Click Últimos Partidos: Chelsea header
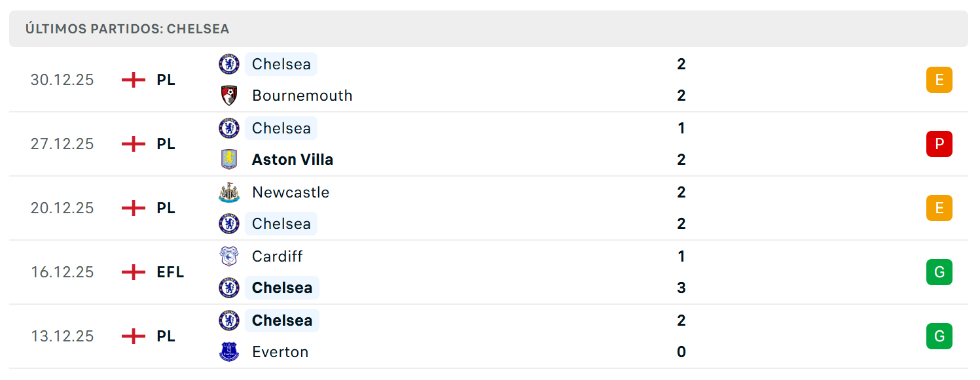Viewport: 980px width, 380px height. click(128, 29)
